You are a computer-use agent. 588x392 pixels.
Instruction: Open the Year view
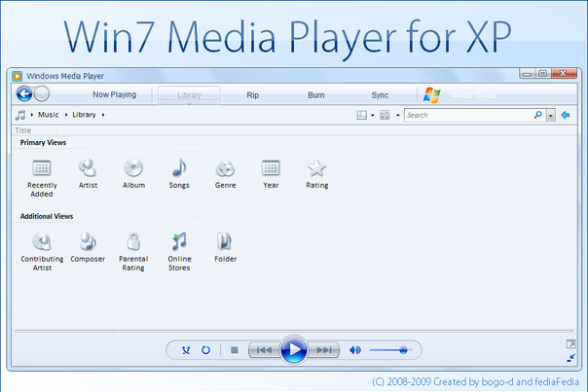click(271, 173)
